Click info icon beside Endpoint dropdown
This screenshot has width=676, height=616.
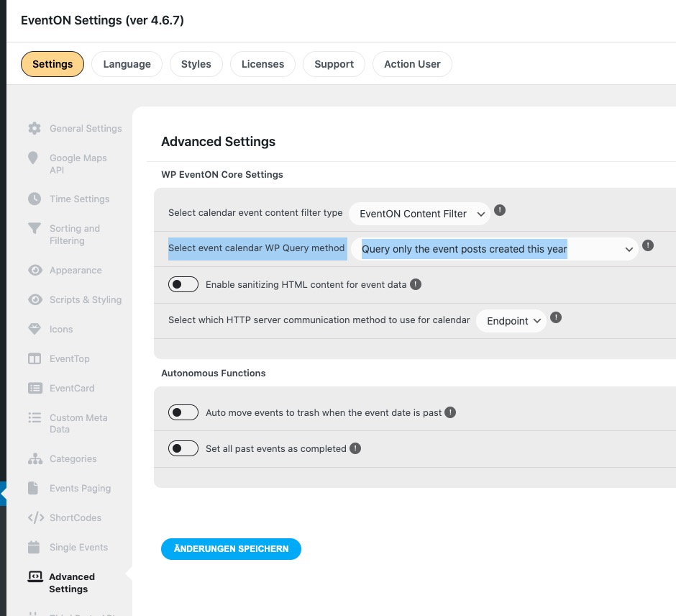pyautogui.click(x=556, y=317)
